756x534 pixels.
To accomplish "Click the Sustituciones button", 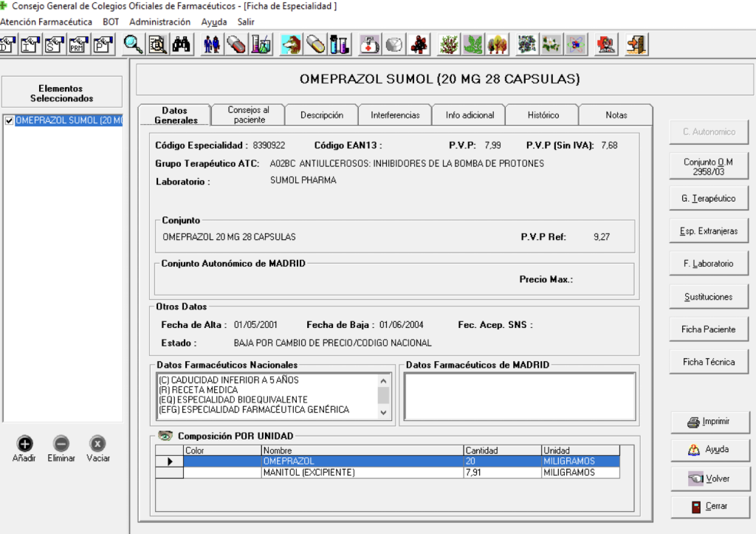I will (707, 297).
